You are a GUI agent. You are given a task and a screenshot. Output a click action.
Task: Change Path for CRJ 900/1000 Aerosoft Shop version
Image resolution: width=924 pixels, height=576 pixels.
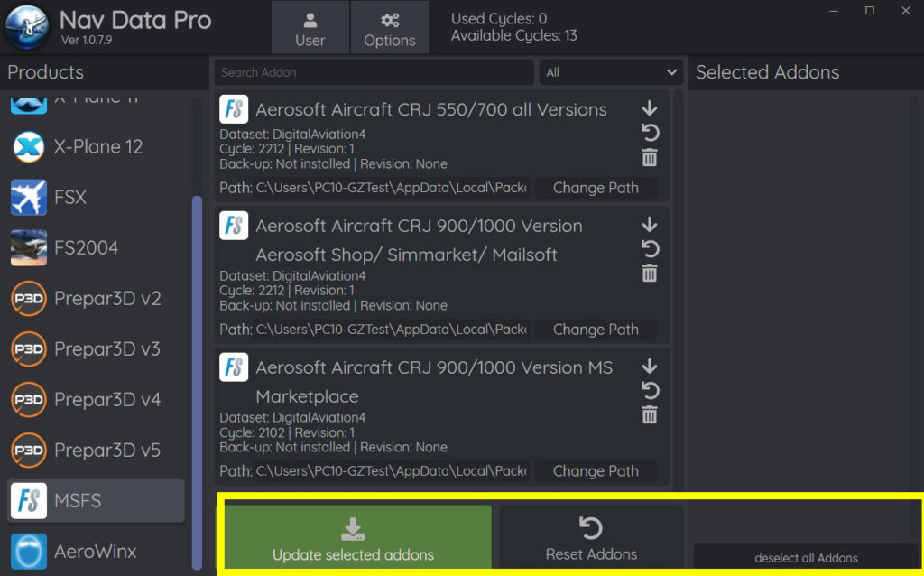coord(596,329)
